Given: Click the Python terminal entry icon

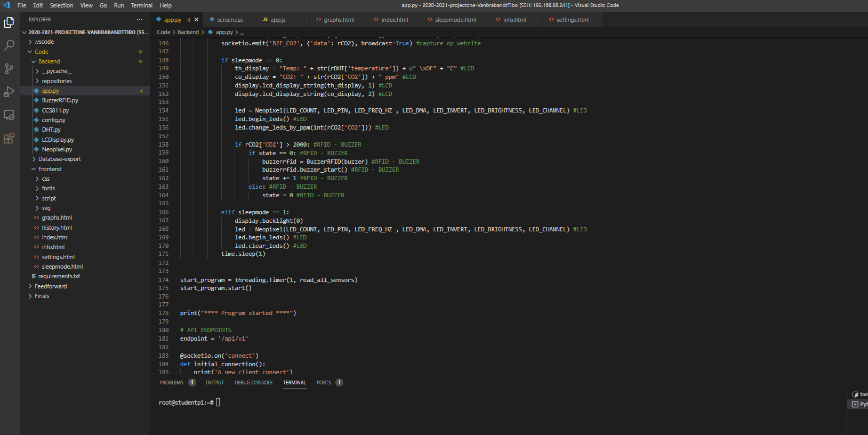Looking at the screenshot, I should [x=855, y=404].
